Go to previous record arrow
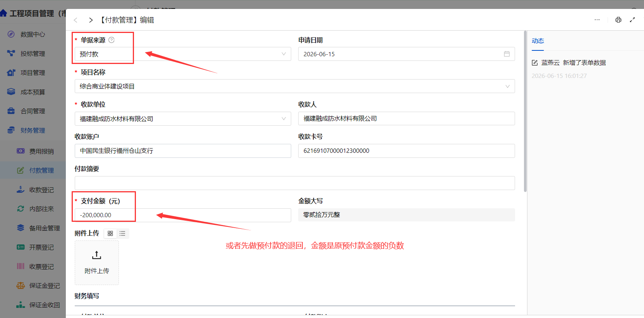This screenshot has width=644, height=318. point(76,20)
